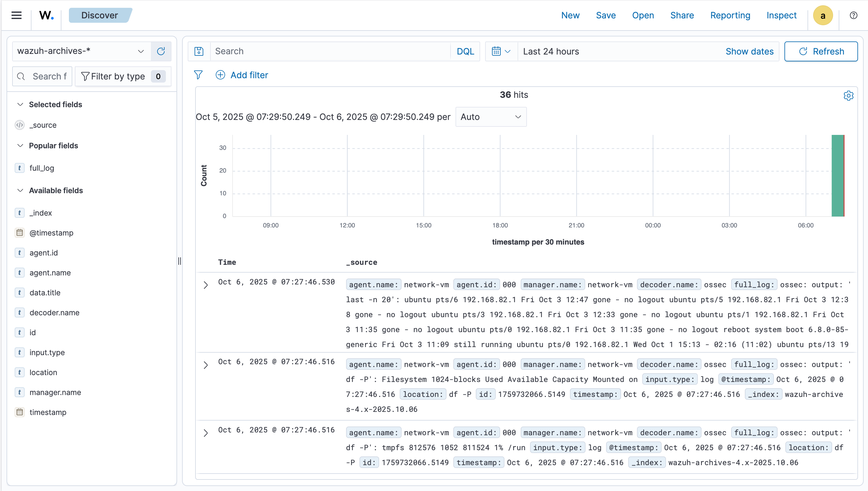
Task: Expand the first document row details
Action: pos(206,285)
